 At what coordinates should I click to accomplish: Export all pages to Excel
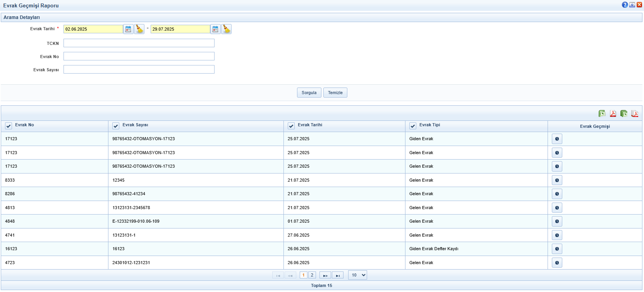[x=623, y=113]
